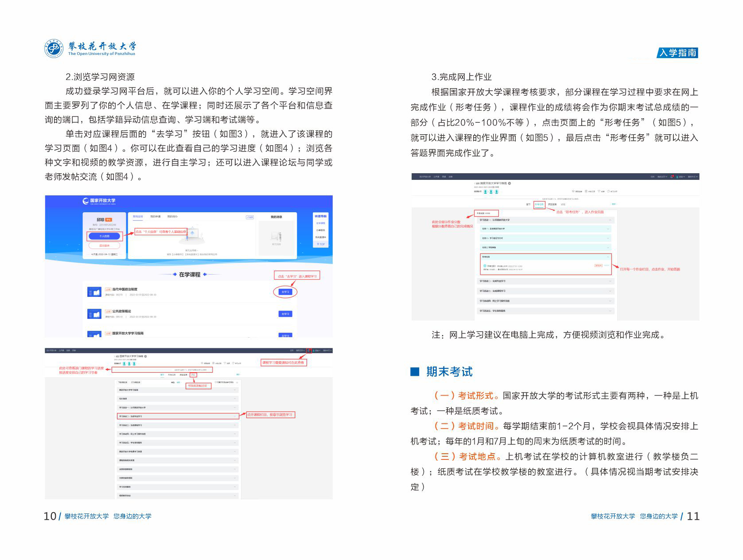
Task: Click page number 11 in the footer
Action: (693, 516)
